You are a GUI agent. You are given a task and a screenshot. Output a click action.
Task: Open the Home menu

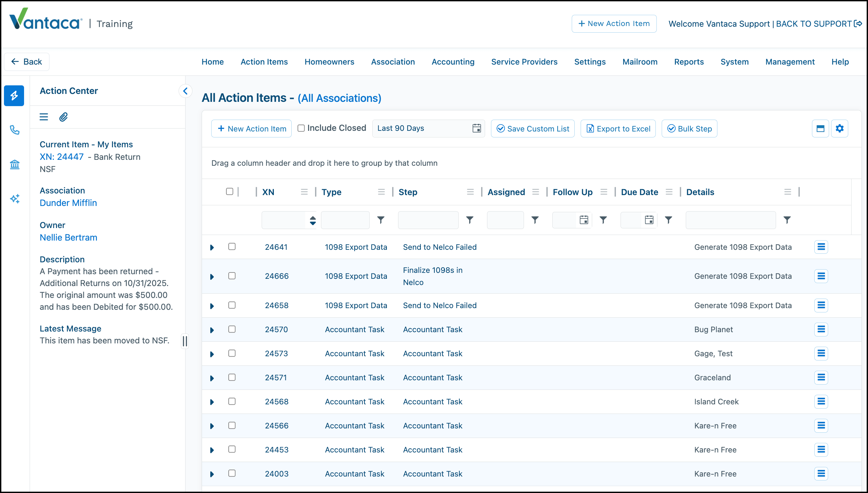[213, 62]
